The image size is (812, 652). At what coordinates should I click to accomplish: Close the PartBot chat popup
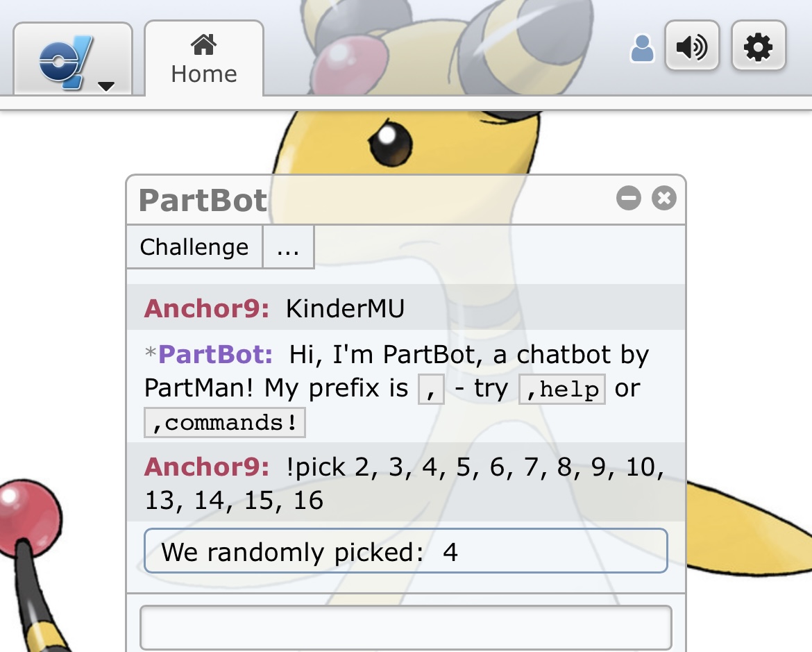coord(664,198)
